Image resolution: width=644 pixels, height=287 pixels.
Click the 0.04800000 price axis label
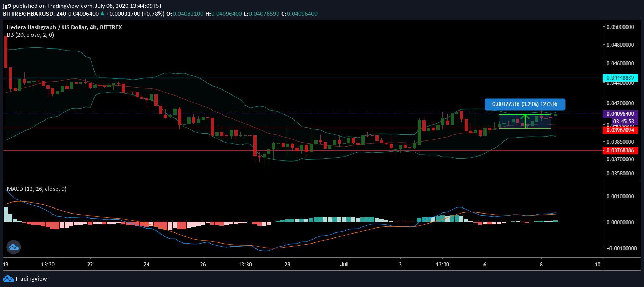[x=620, y=45]
